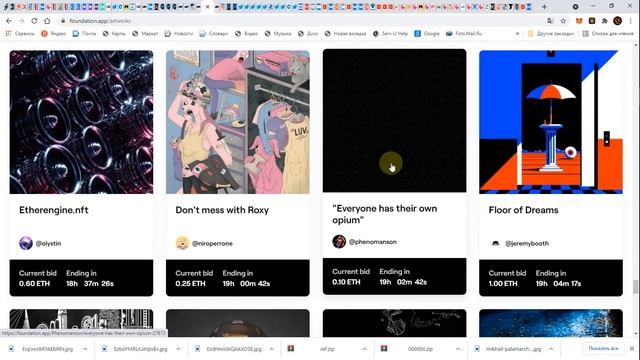
Task: Click the page vertical scrollbar thumb
Action: [x=635, y=287]
